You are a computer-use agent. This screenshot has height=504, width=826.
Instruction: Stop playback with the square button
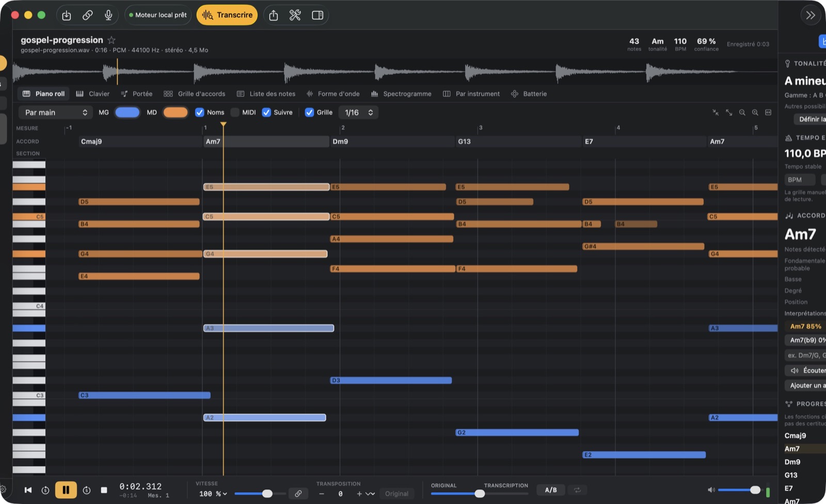point(104,490)
